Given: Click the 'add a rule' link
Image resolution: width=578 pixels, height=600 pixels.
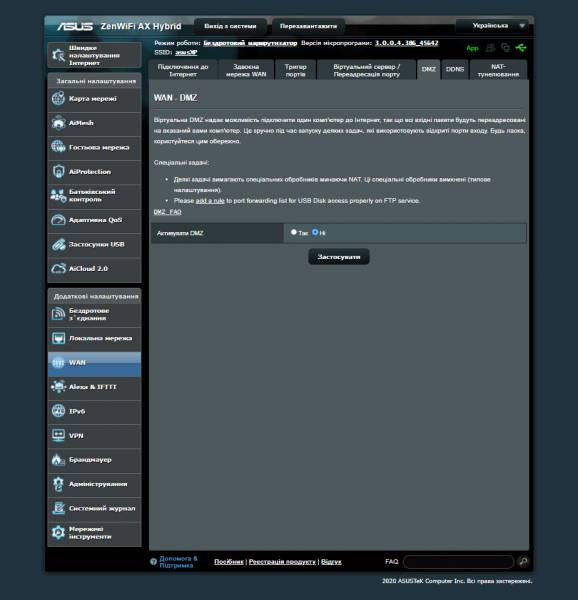Looking at the screenshot, I should click(x=210, y=201).
